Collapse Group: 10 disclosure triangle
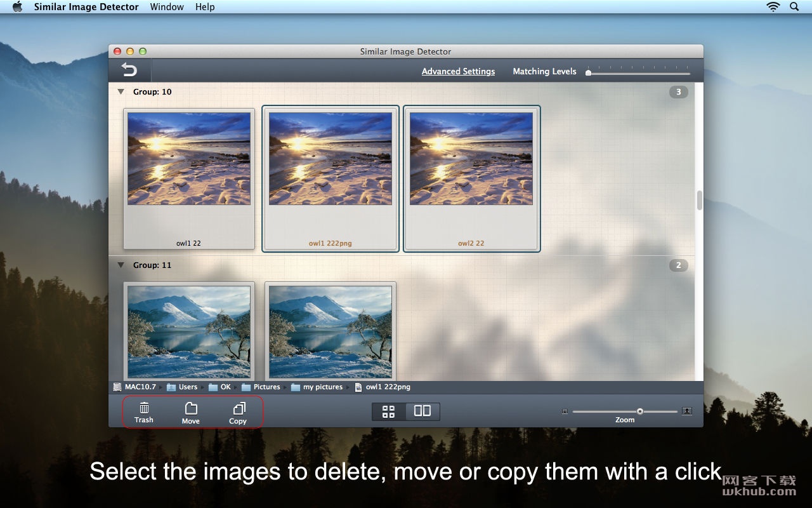Image resolution: width=812 pixels, height=508 pixels. (121, 92)
